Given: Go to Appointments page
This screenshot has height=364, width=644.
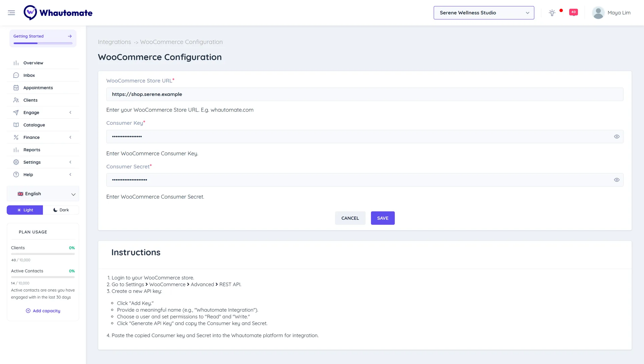Looking at the screenshot, I should tap(43, 88).
